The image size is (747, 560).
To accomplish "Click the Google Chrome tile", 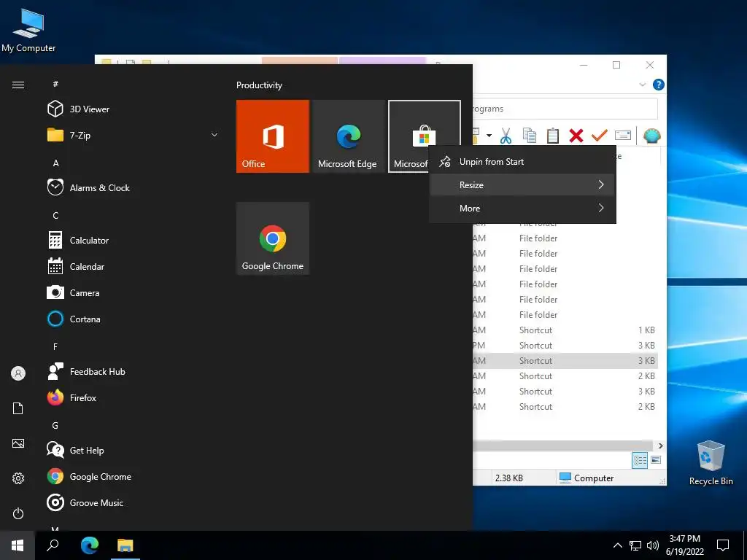I will tap(273, 238).
